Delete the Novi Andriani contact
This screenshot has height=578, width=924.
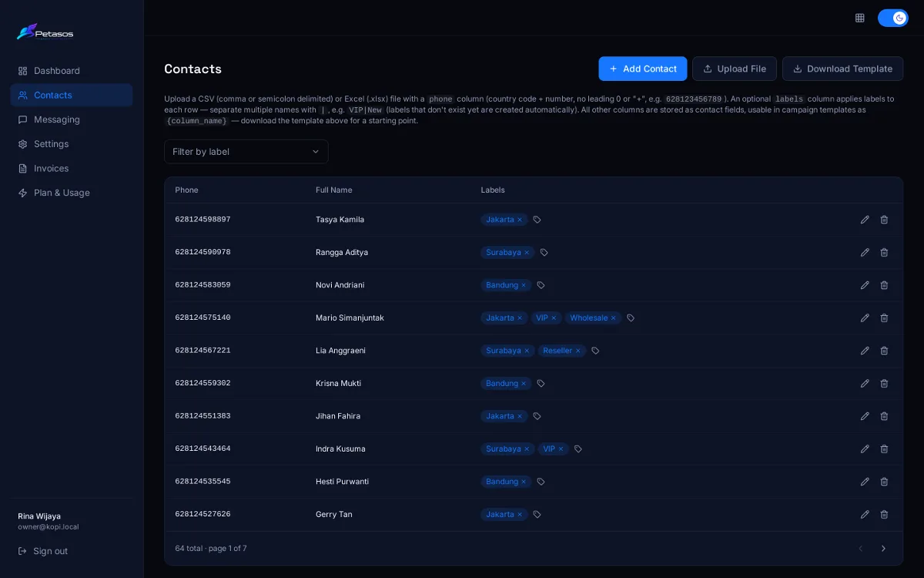pos(884,285)
